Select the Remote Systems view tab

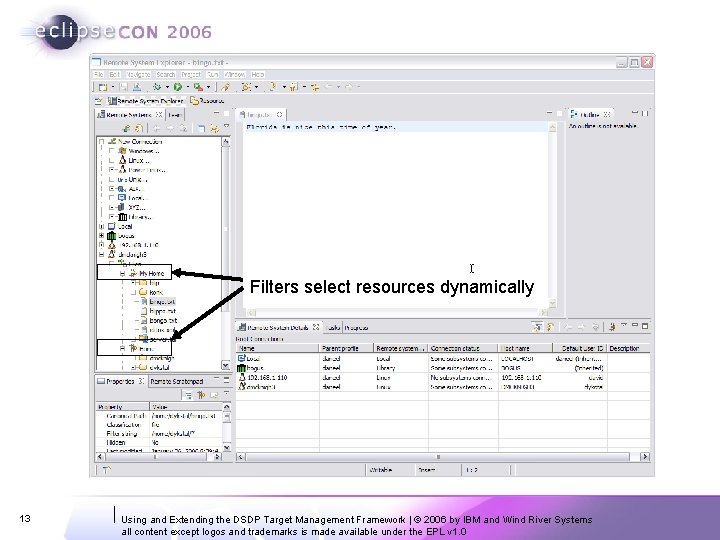click(129, 115)
